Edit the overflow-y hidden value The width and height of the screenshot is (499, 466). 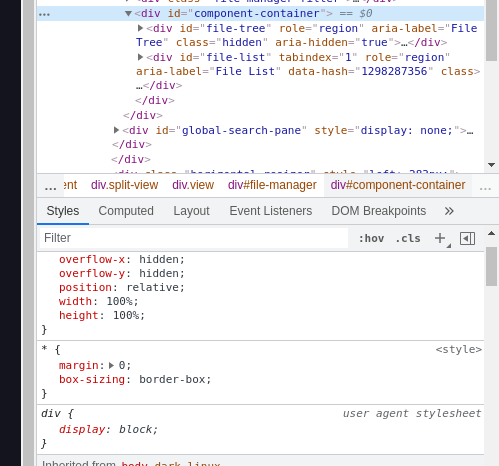tap(158, 273)
